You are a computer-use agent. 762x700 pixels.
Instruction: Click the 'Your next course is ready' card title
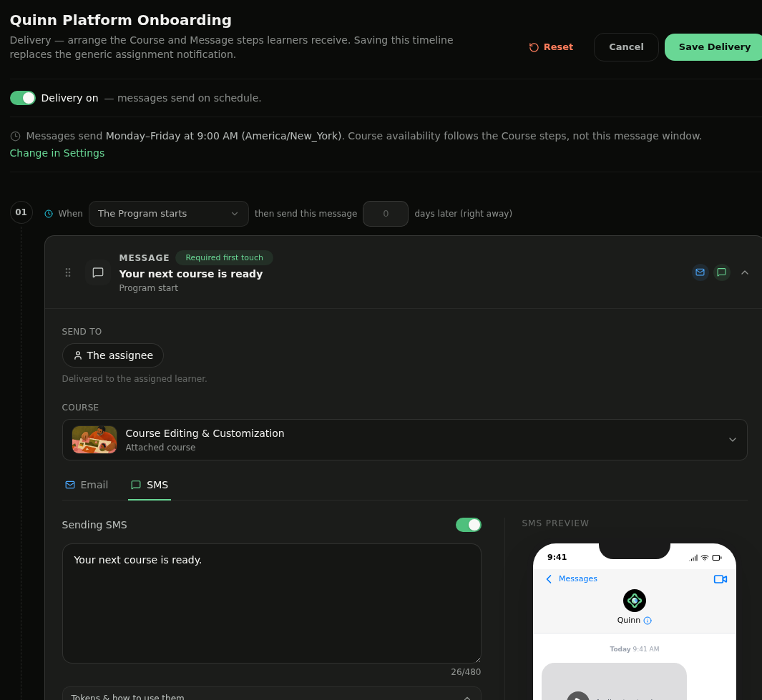click(191, 274)
